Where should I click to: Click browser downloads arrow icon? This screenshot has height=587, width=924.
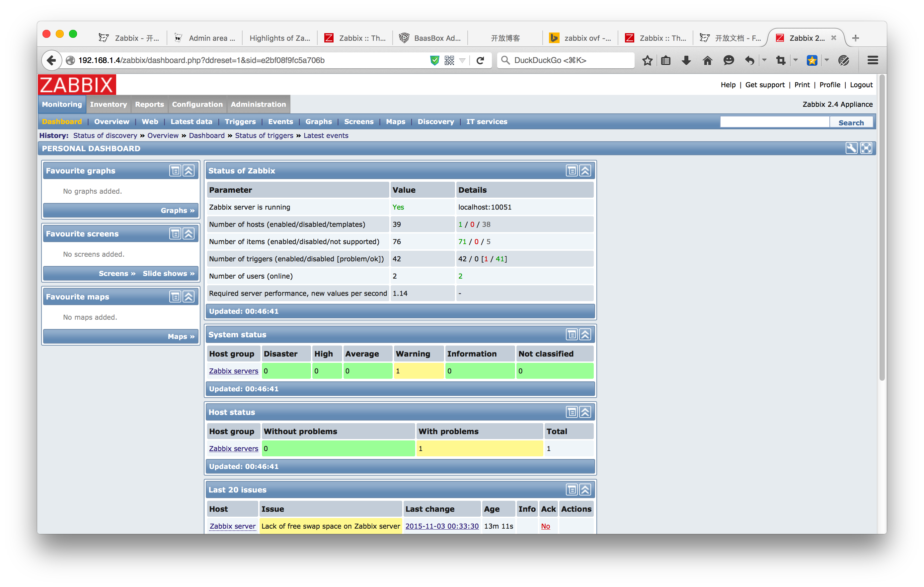[x=686, y=60]
